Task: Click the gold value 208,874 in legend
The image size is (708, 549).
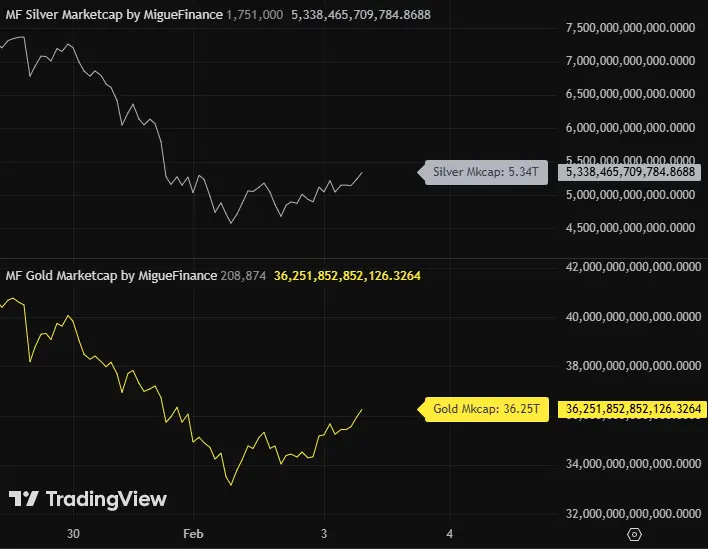Action: (x=243, y=276)
